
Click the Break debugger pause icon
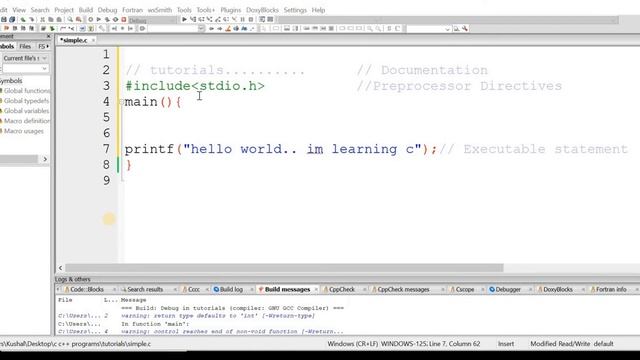point(242,19)
